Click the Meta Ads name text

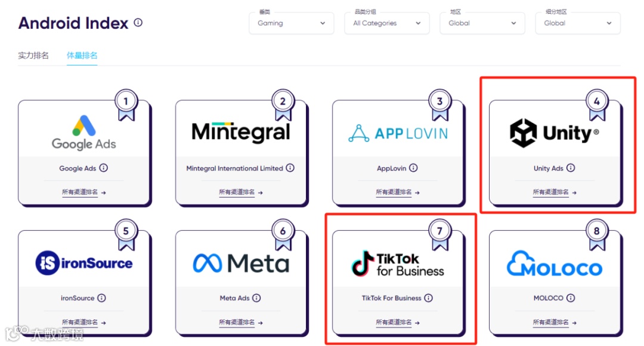[234, 298]
